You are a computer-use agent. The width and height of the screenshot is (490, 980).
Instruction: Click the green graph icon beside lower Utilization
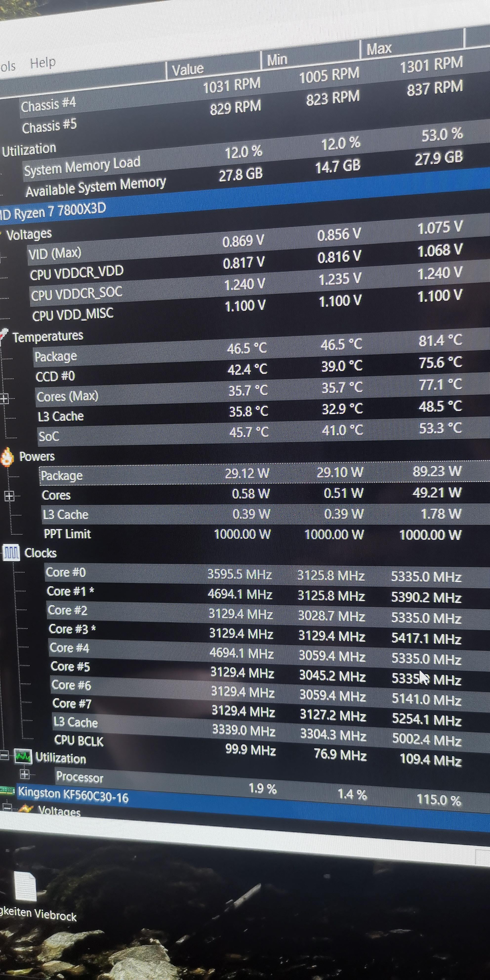tap(23, 757)
